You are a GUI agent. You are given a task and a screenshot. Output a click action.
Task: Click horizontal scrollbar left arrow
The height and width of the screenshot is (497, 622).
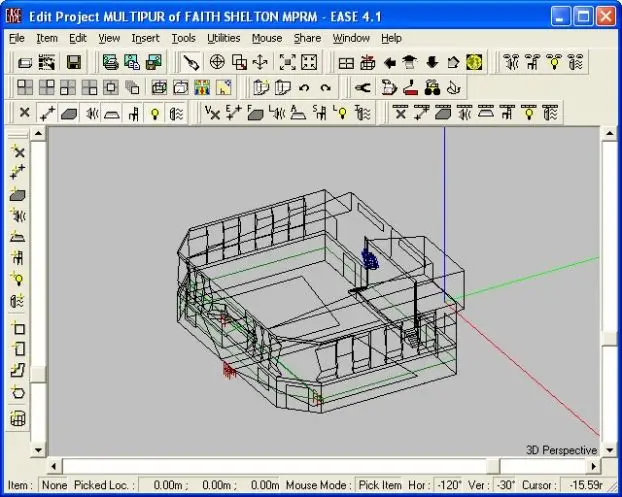[x=54, y=466]
